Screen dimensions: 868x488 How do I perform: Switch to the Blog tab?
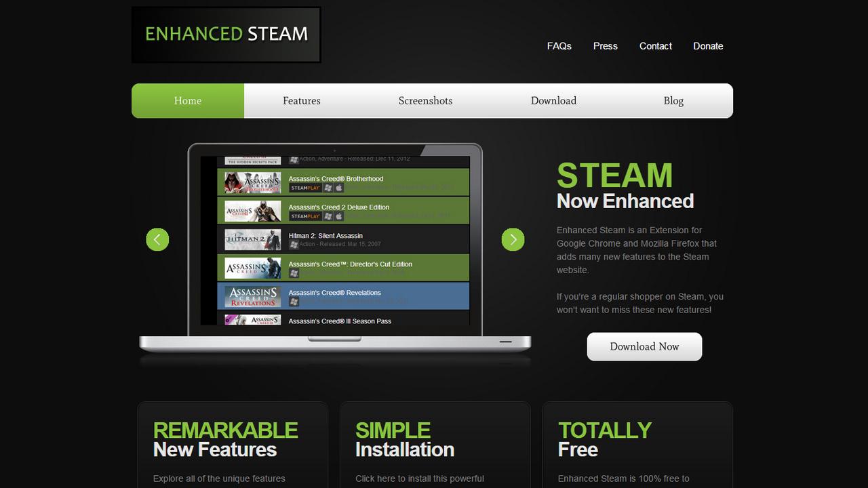tap(673, 100)
